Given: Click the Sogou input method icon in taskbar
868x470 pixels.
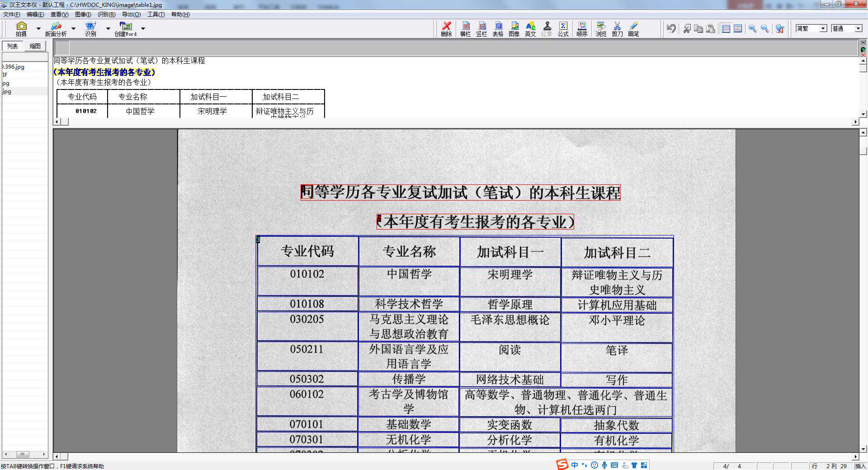Looking at the screenshot, I should (562, 465).
